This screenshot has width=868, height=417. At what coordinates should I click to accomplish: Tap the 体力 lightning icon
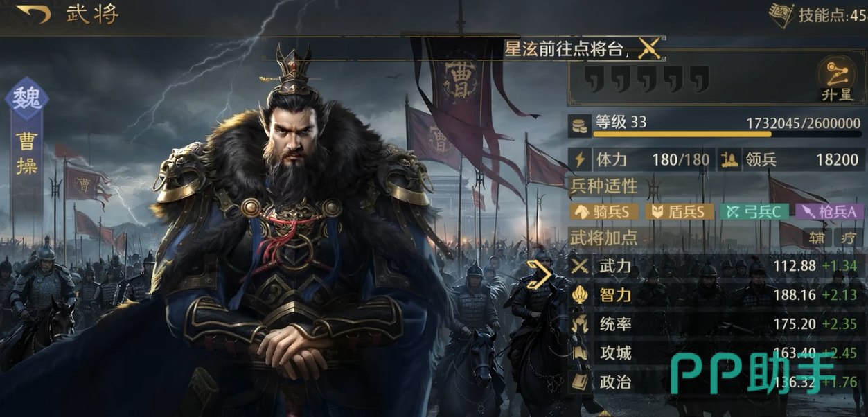coord(580,160)
